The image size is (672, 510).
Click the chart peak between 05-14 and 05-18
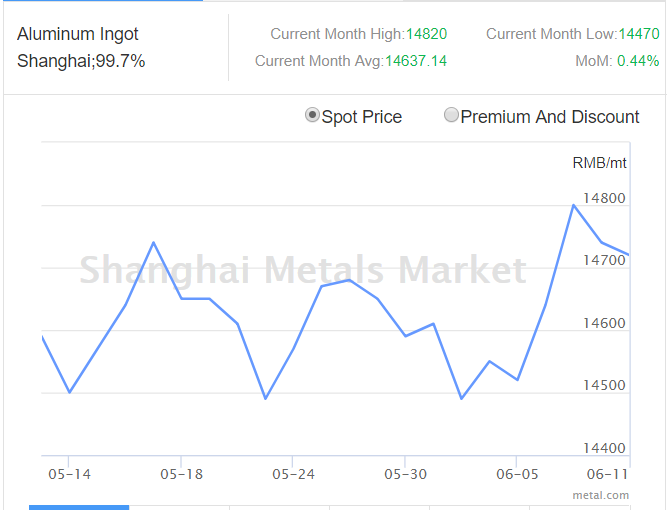153,242
